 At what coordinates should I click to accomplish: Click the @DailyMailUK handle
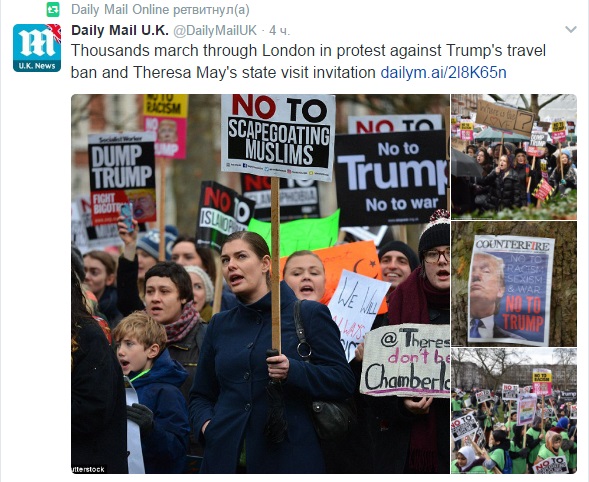[x=215, y=30]
